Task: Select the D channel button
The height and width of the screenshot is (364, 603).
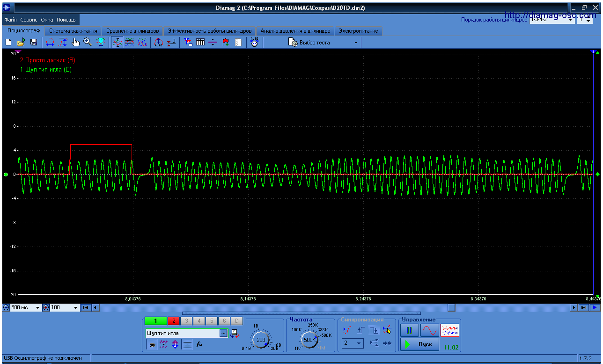Action: [237, 321]
